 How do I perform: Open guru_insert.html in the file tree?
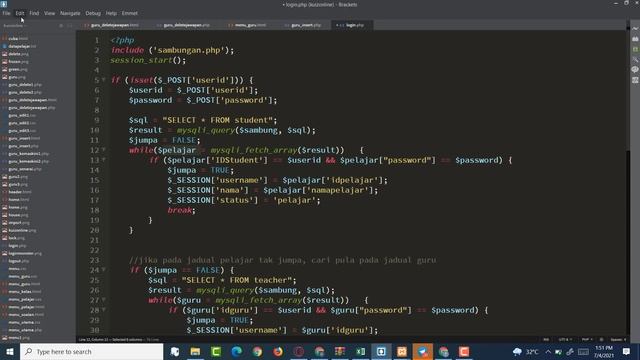(x=24, y=138)
